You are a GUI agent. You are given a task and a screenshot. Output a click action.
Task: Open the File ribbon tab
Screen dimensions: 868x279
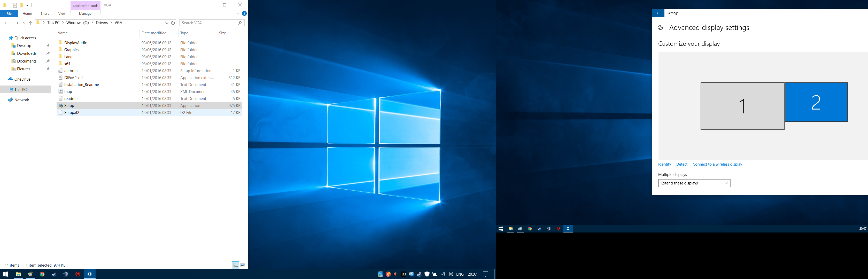click(9, 13)
